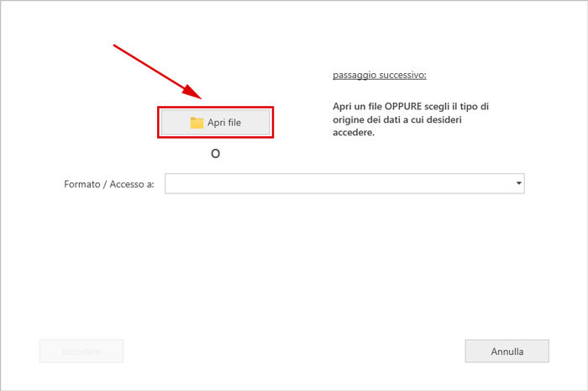Click the underlined passaggio successivo heading
Image resolution: width=588 pixels, height=391 pixels.
click(379, 76)
